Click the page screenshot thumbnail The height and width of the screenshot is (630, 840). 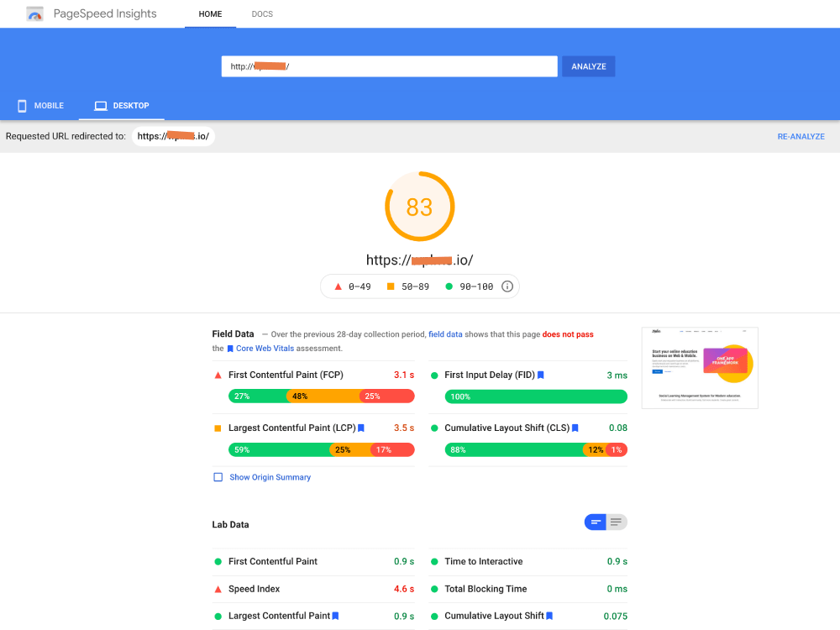point(700,368)
